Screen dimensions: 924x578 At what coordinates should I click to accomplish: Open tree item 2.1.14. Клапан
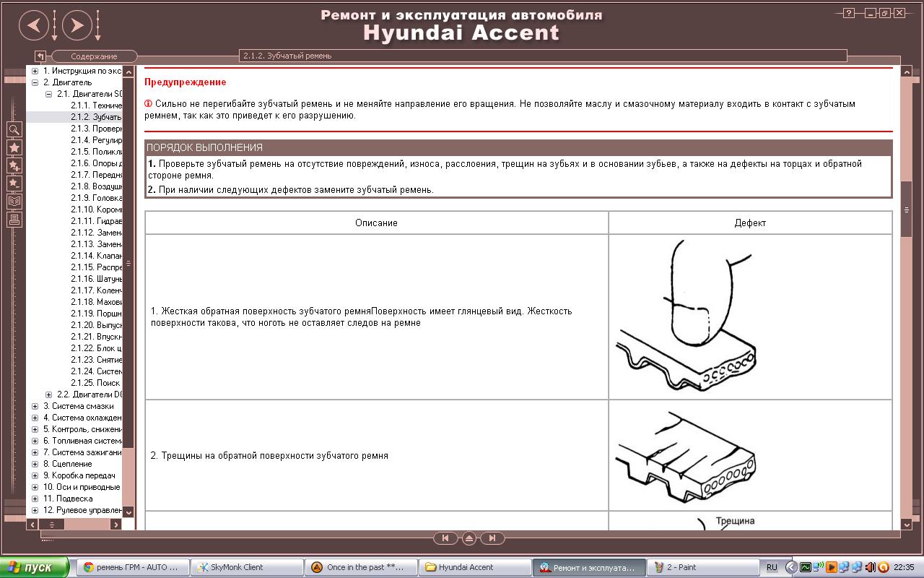[x=96, y=256]
